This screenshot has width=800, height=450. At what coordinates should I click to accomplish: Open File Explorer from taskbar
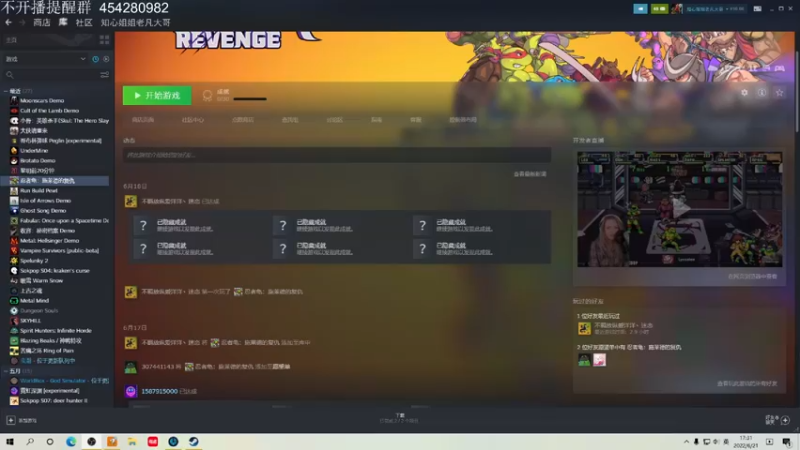click(x=132, y=442)
